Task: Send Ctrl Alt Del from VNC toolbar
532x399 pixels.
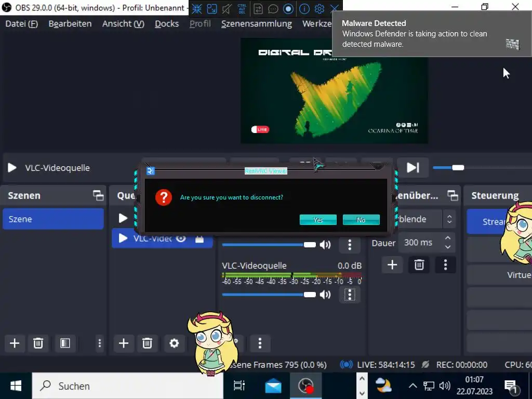Action: tap(242, 9)
